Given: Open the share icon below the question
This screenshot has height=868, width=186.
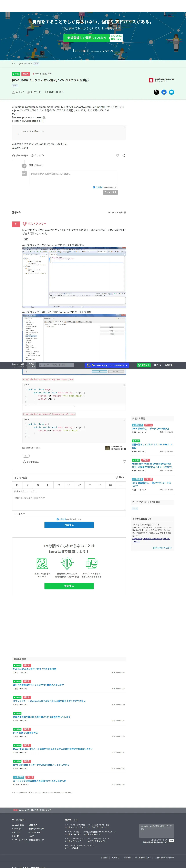Looking at the screenshot, I should [123, 156].
